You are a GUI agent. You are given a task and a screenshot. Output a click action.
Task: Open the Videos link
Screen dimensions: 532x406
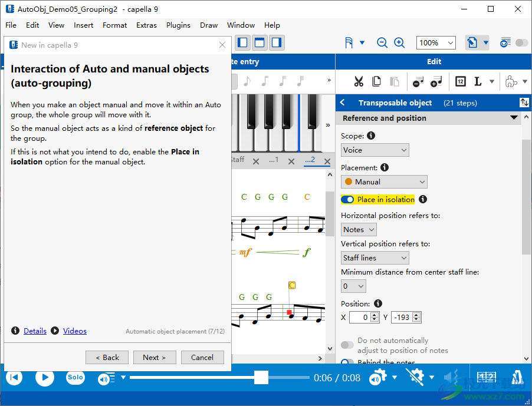point(75,331)
